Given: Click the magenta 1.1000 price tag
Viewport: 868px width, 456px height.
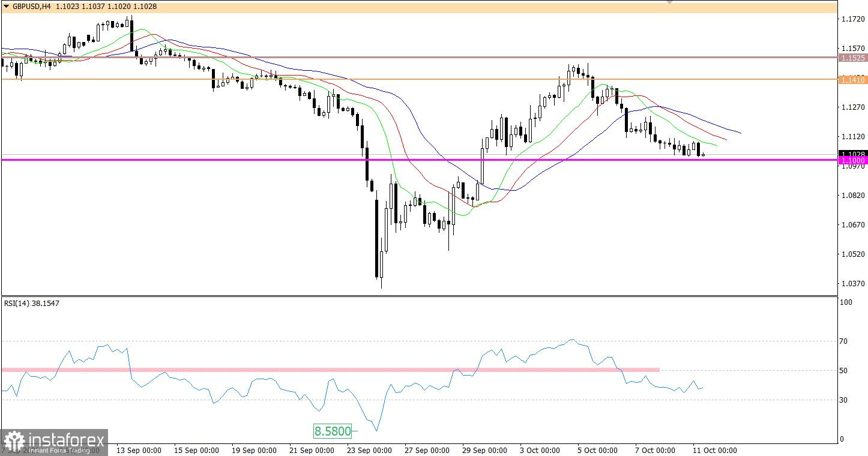Looking at the screenshot, I should (x=852, y=160).
